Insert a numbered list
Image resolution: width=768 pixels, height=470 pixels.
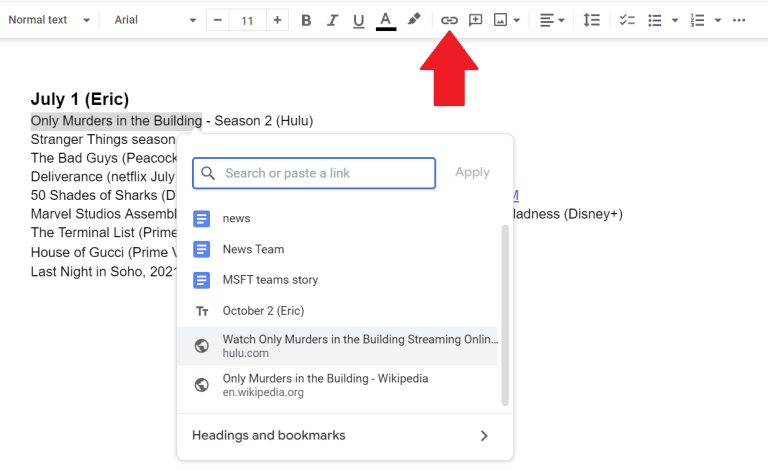(697, 20)
